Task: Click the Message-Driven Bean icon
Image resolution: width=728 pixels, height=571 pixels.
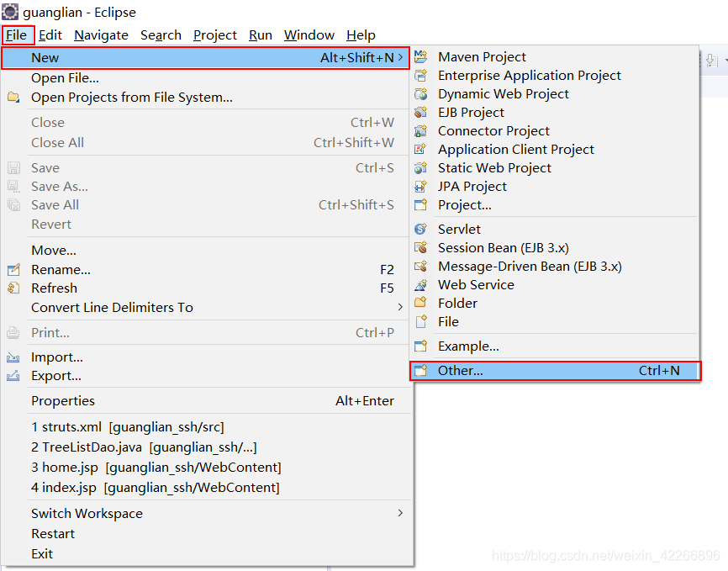Action: tap(420, 267)
